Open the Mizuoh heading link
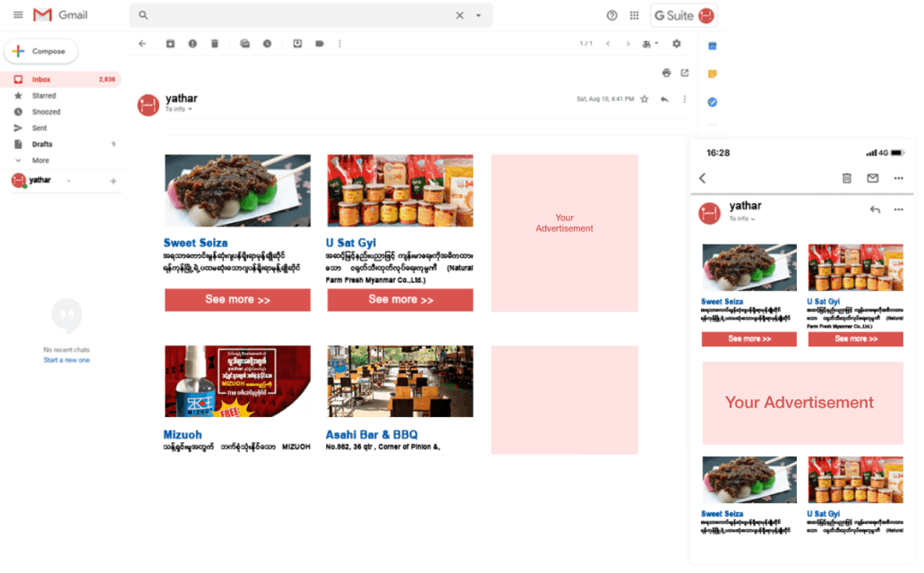This screenshot has height=573, width=924. 183,434
